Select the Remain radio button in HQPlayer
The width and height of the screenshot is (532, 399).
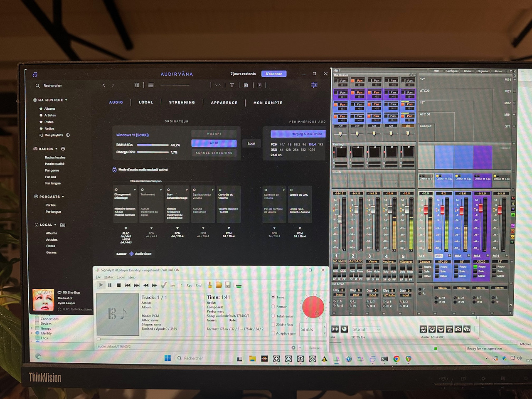pyautogui.click(x=273, y=306)
